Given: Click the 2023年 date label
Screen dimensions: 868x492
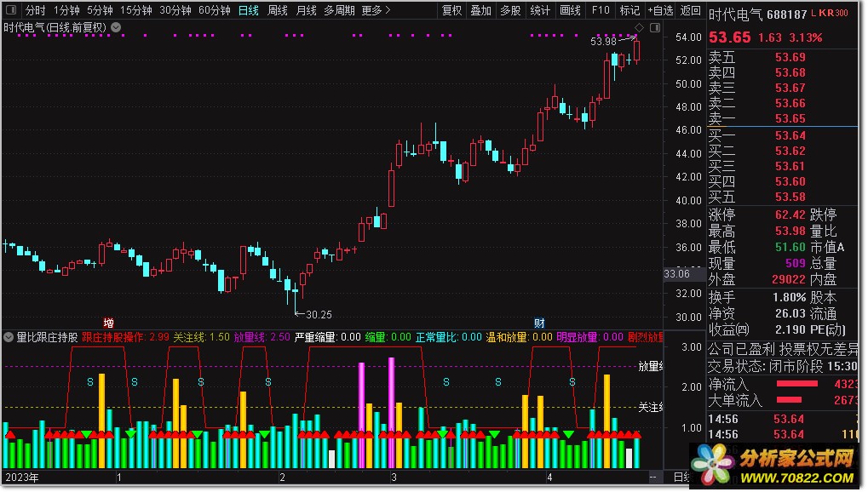Looking at the screenshot, I should tap(22, 477).
